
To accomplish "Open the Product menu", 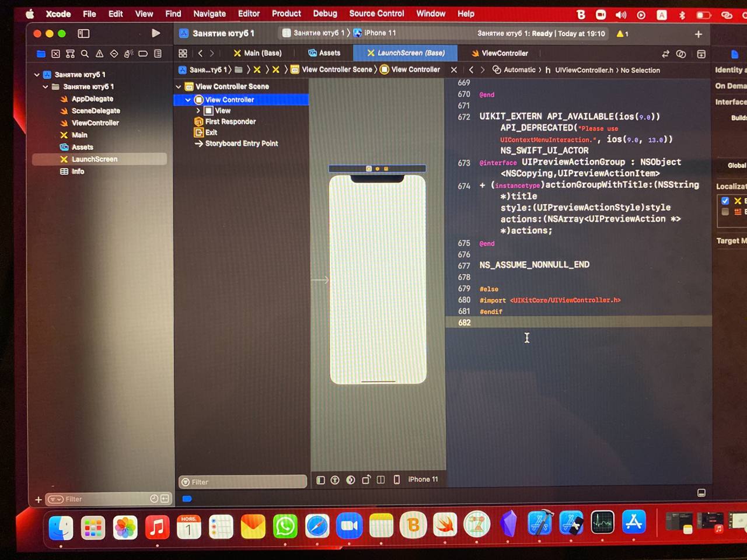I will pyautogui.click(x=287, y=13).
